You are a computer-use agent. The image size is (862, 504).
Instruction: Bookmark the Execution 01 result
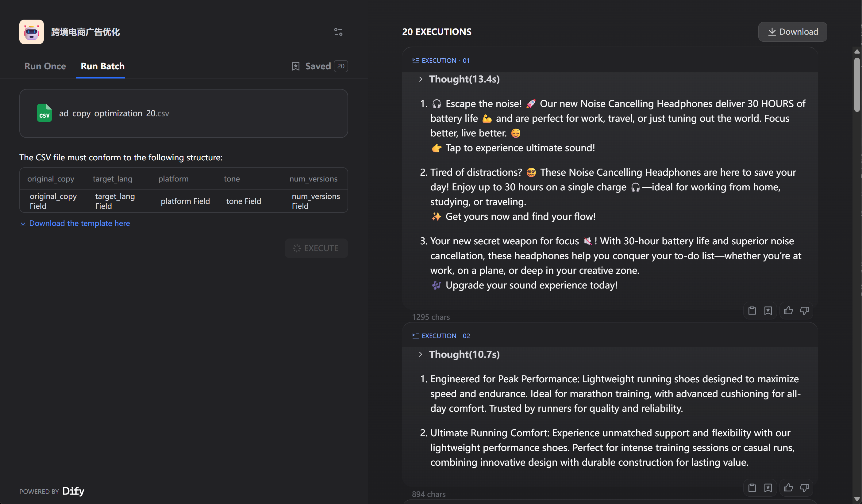coord(768,311)
